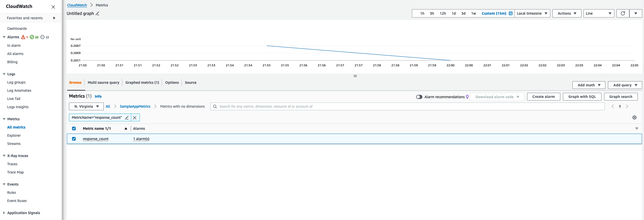
Task: Select the 1h time range
Action: [422, 13]
